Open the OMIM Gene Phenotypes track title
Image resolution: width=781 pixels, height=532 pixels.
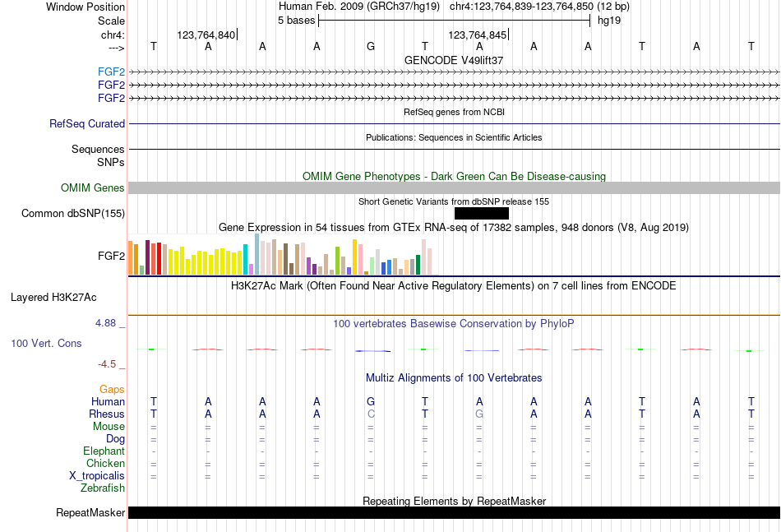454,176
